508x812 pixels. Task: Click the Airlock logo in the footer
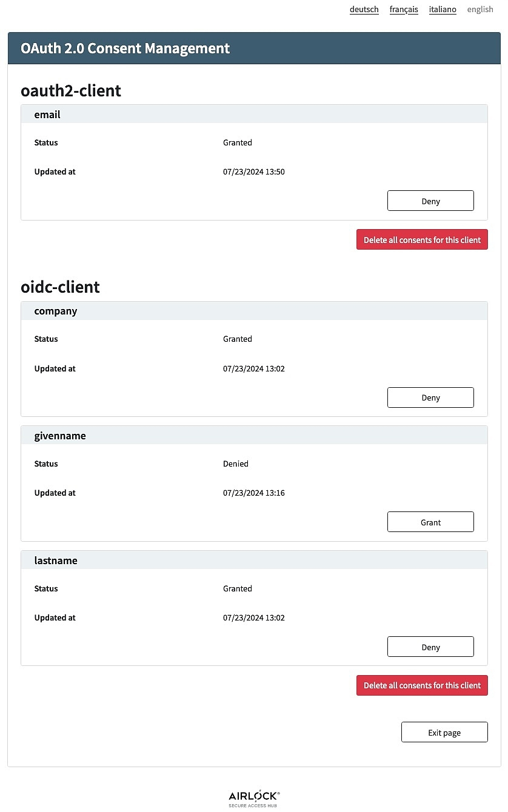254,799
